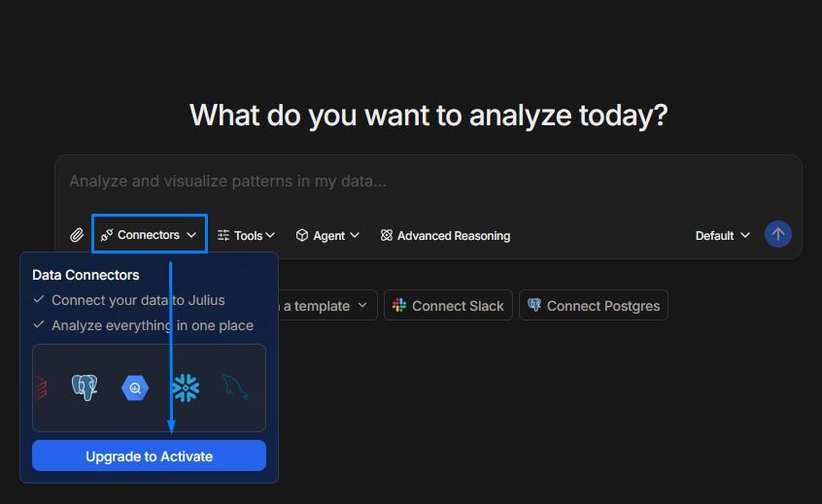Open the Default model selector

tap(722, 235)
